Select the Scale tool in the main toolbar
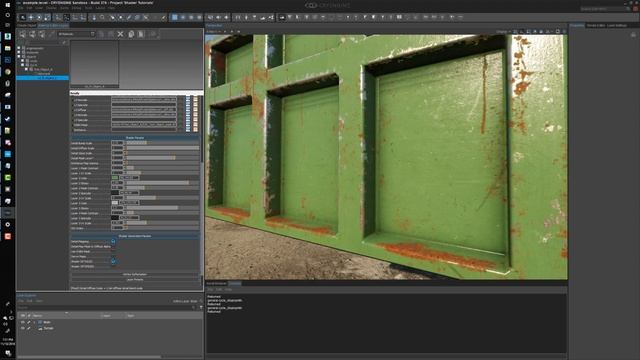This screenshot has width=640, height=360. pyautogui.click(x=47, y=17)
